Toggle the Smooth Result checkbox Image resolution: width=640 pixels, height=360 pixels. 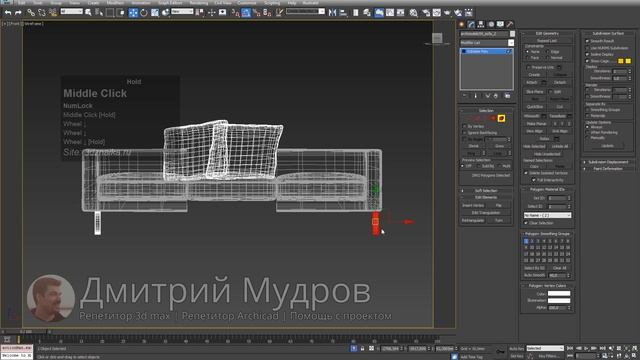pos(587,41)
